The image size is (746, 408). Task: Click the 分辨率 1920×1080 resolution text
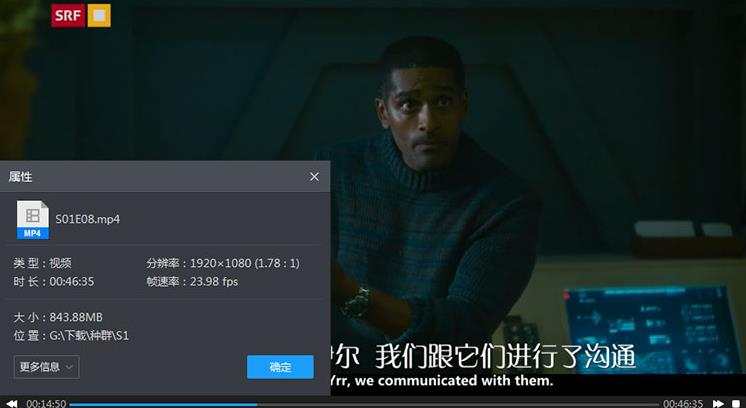pos(223,263)
